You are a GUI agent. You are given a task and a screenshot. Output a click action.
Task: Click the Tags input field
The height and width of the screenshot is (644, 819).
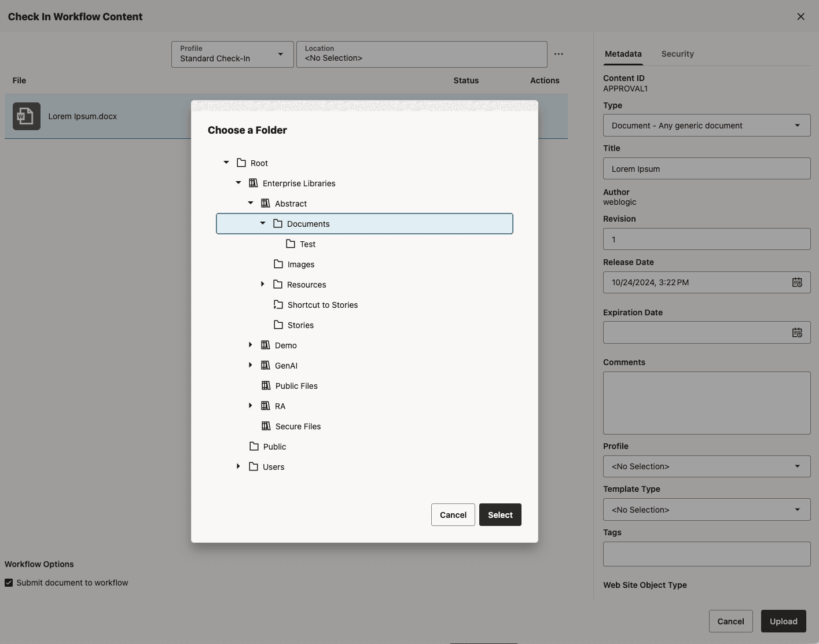click(x=707, y=554)
